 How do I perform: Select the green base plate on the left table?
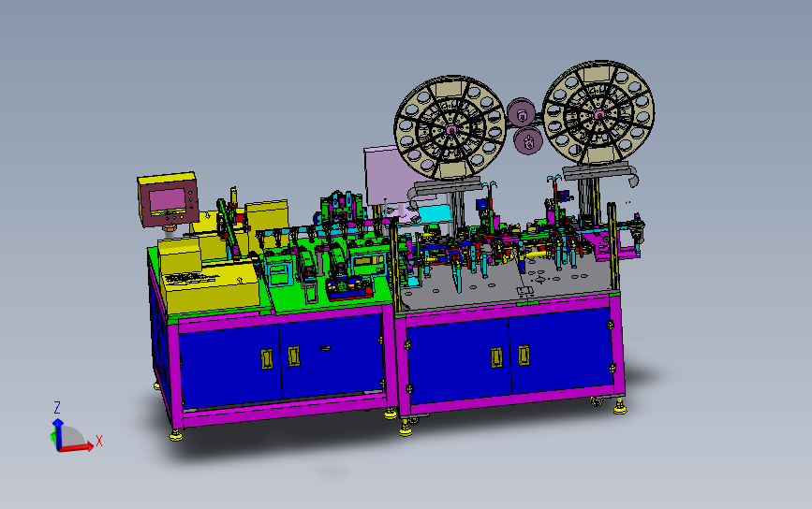pyautogui.click(x=332, y=298)
